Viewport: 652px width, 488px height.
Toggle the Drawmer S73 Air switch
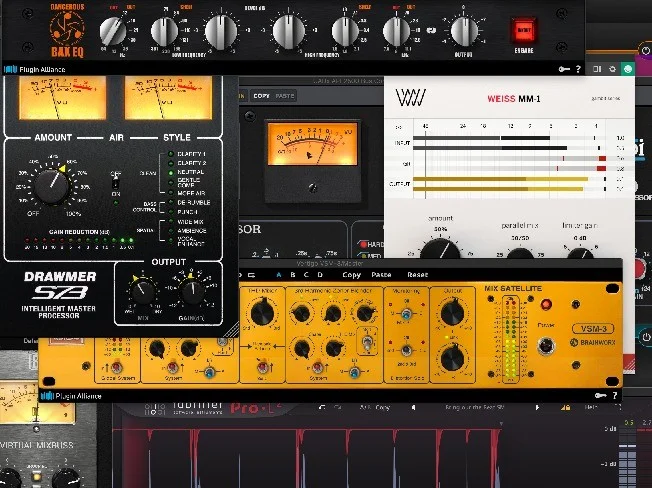[115, 184]
